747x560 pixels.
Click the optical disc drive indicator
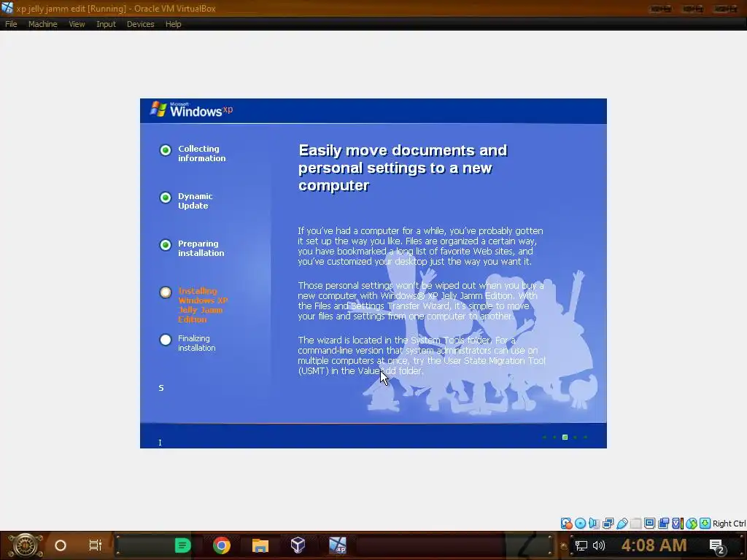(580, 524)
